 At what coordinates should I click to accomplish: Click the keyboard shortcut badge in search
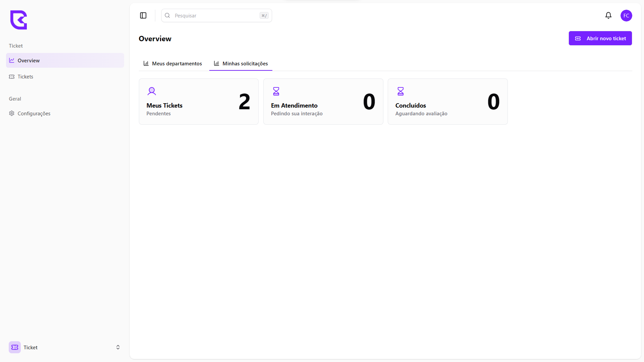[264, 15]
